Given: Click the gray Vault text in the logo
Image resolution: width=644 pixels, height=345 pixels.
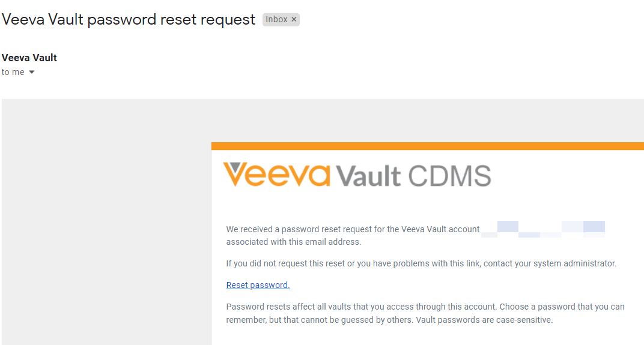Looking at the screenshot, I should pyautogui.click(x=368, y=176).
